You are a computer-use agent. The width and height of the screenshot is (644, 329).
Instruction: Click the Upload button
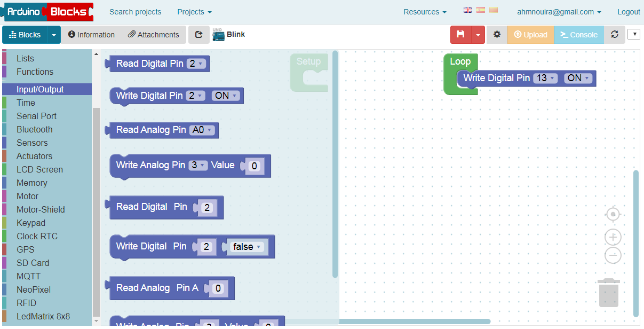click(x=530, y=34)
